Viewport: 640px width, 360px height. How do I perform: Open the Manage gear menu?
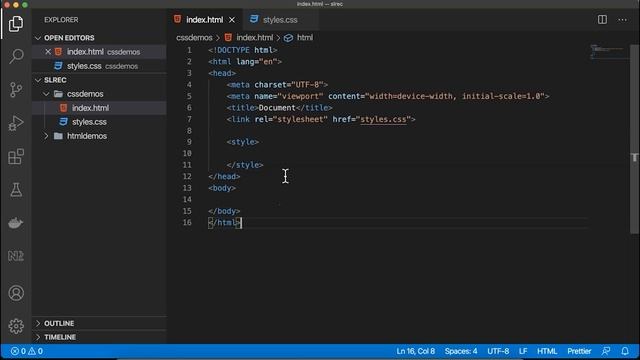tap(16, 326)
